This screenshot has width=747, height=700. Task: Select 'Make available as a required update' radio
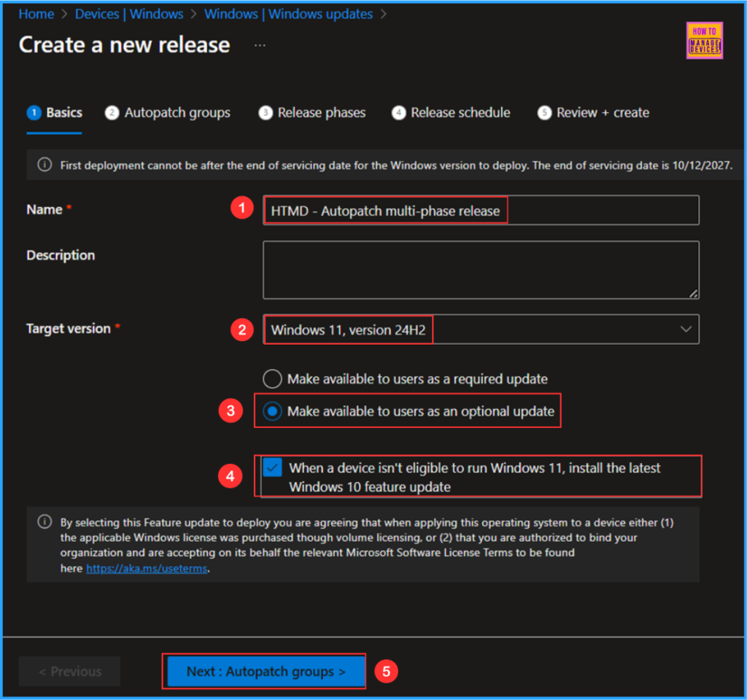click(x=273, y=379)
